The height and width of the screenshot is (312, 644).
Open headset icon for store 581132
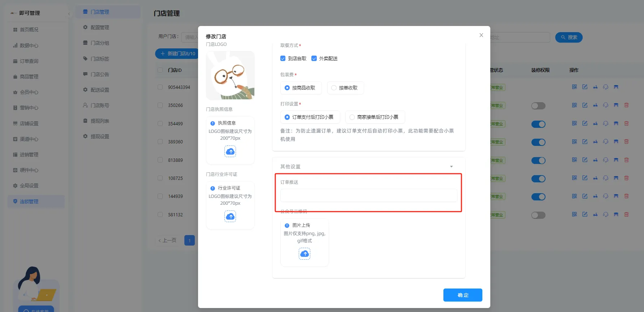pos(606,214)
